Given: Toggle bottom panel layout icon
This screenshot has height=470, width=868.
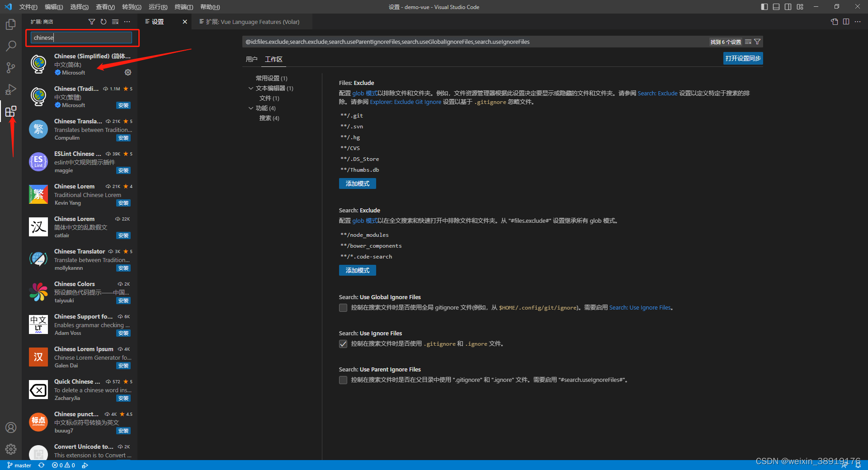Looking at the screenshot, I should tap(776, 7).
